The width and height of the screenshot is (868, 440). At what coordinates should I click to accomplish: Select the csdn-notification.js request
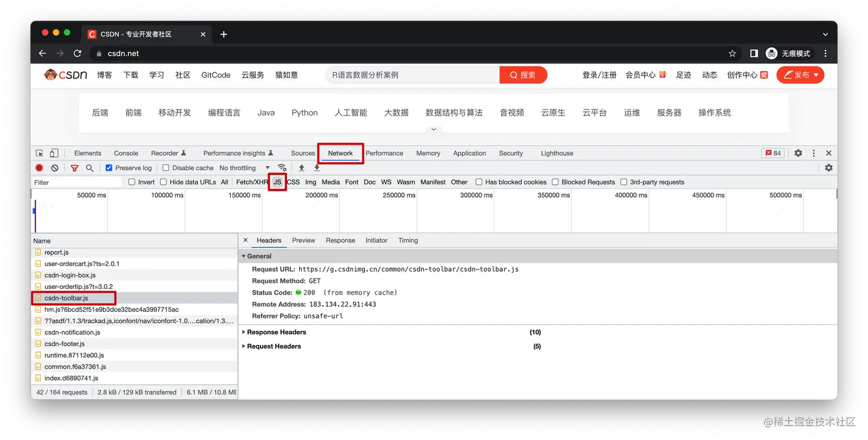pos(134,332)
